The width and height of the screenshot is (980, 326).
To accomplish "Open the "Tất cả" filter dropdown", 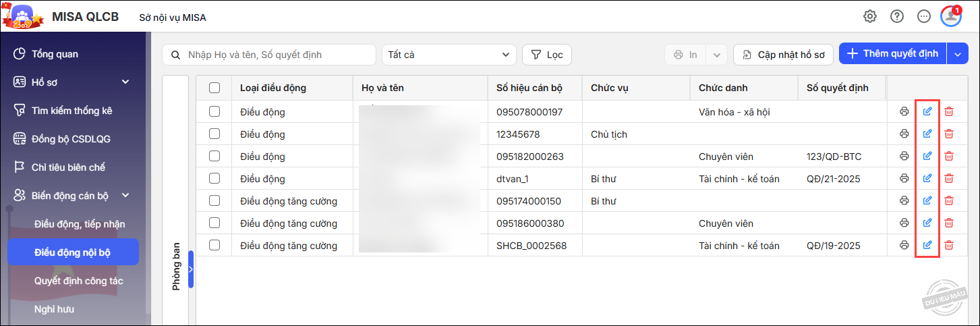I will [449, 55].
